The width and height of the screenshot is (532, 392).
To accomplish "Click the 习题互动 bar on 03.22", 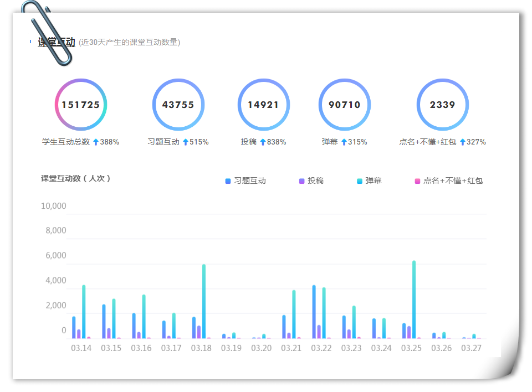I will point(314,311).
